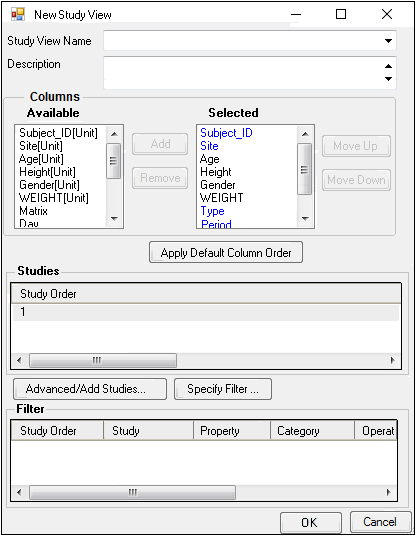Select Site[Unit] in the Available list
The height and width of the screenshot is (536, 416).
coord(41,146)
